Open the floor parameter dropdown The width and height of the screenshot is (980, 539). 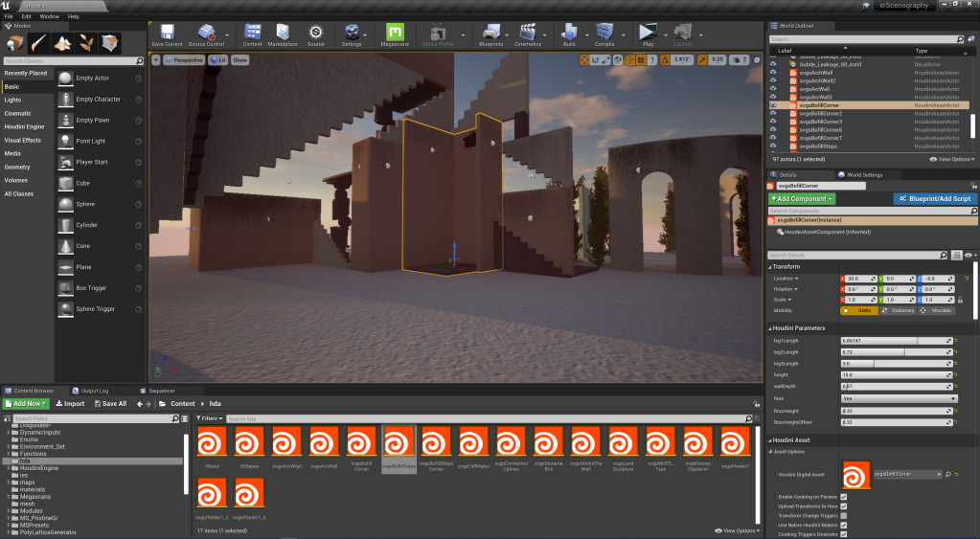pos(899,398)
